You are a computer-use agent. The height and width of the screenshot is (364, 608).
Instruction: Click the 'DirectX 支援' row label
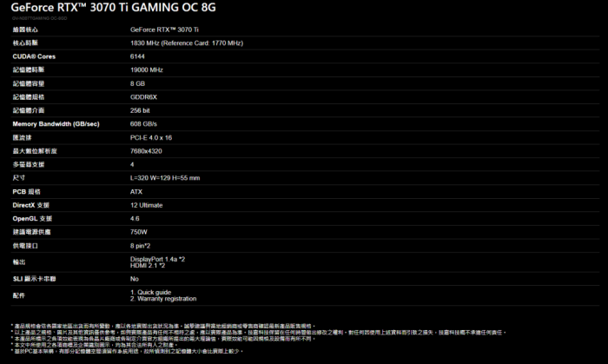[x=30, y=205]
